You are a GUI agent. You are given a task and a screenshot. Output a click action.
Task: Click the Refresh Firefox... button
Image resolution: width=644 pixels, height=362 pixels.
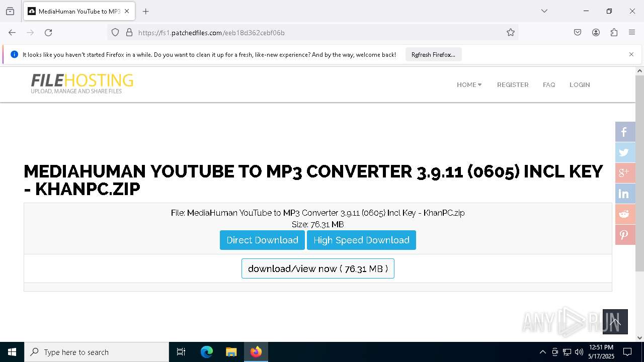click(x=433, y=54)
